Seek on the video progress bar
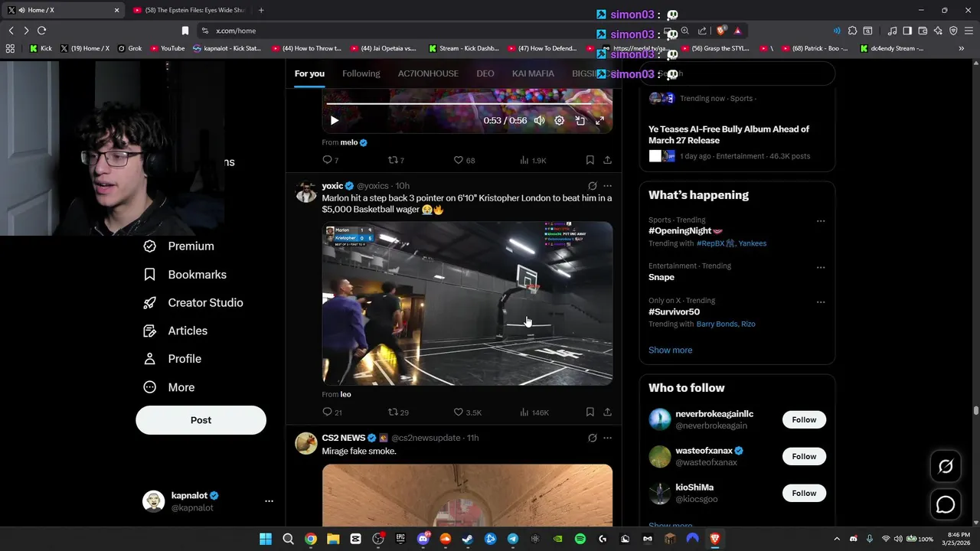 (467, 103)
